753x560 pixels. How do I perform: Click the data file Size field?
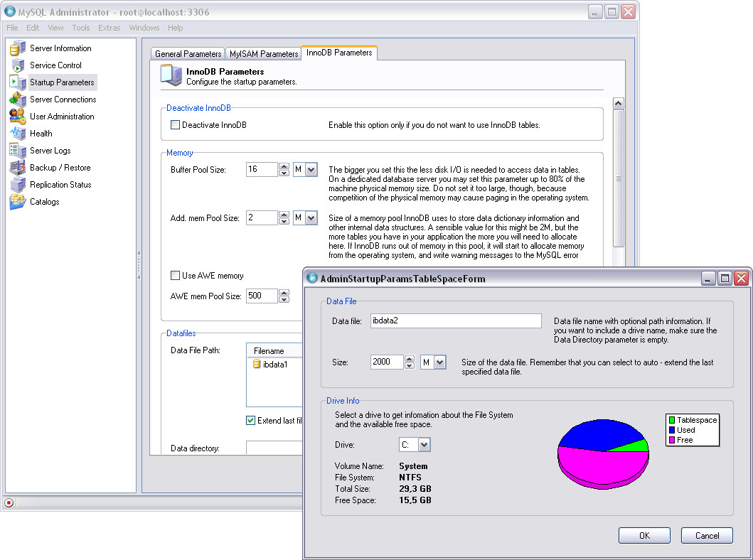point(387,362)
